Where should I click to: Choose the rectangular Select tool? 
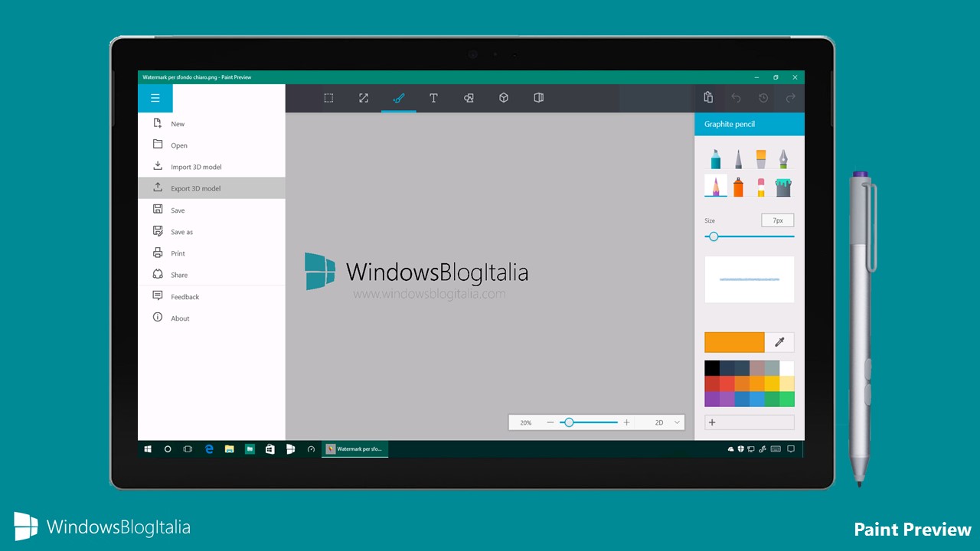[x=328, y=98]
